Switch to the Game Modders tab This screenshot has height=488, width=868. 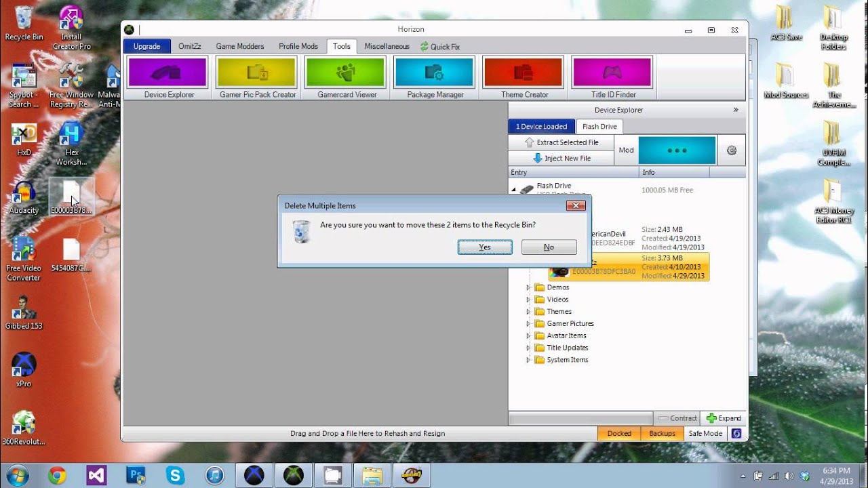(x=240, y=46)
